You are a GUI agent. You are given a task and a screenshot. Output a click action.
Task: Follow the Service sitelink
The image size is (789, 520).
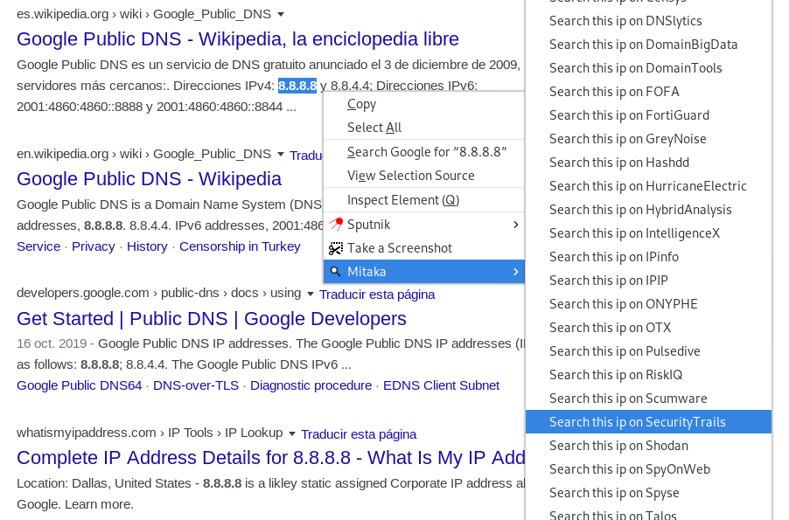38,247
